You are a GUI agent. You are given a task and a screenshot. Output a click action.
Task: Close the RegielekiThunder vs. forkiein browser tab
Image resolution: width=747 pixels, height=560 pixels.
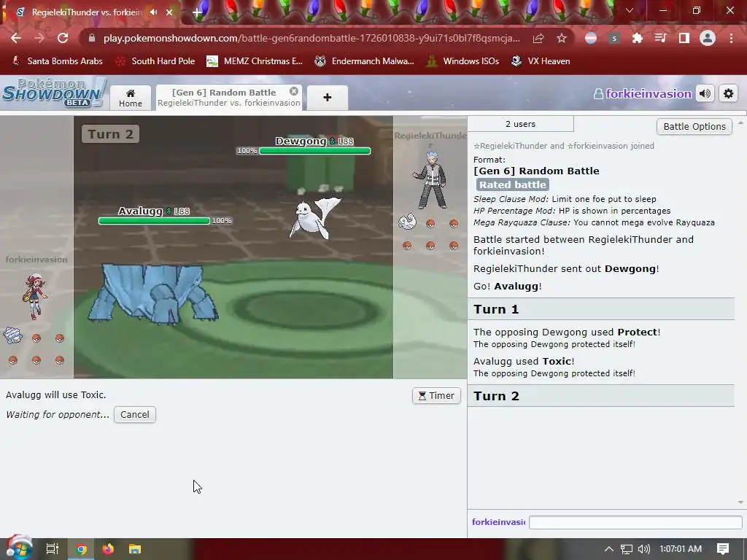pyautogui.click(x=169, y=12)
